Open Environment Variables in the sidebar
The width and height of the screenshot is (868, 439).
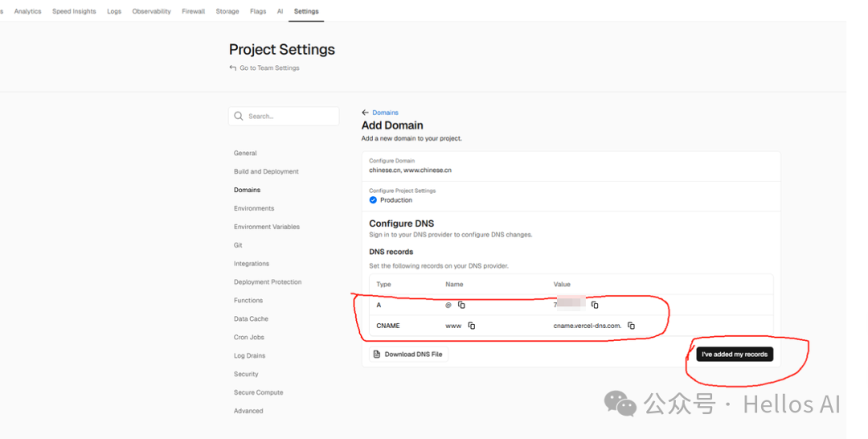click(267, 227)
